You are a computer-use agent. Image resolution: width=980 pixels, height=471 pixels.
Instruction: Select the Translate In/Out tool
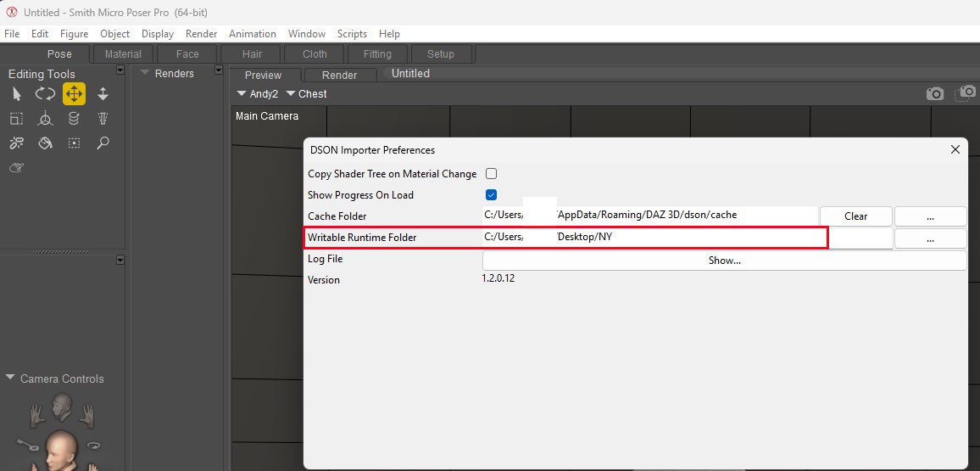click(x=103, y=94)
